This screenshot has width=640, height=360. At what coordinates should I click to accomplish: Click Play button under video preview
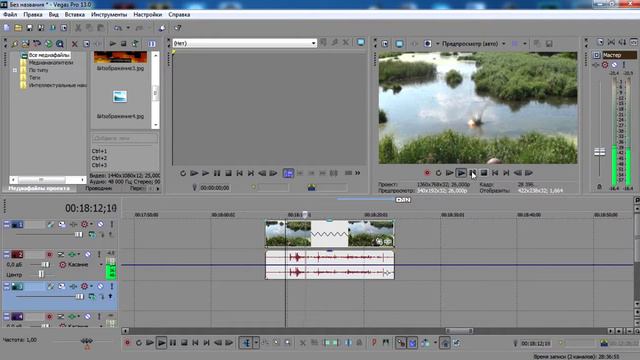click(x=461, y=173)
